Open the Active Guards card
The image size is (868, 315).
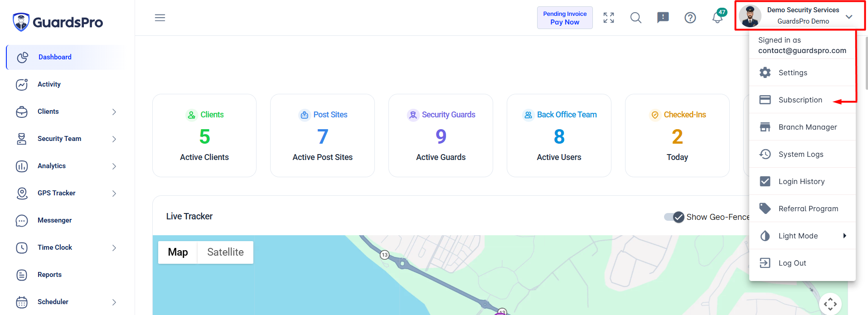[441, 136]
